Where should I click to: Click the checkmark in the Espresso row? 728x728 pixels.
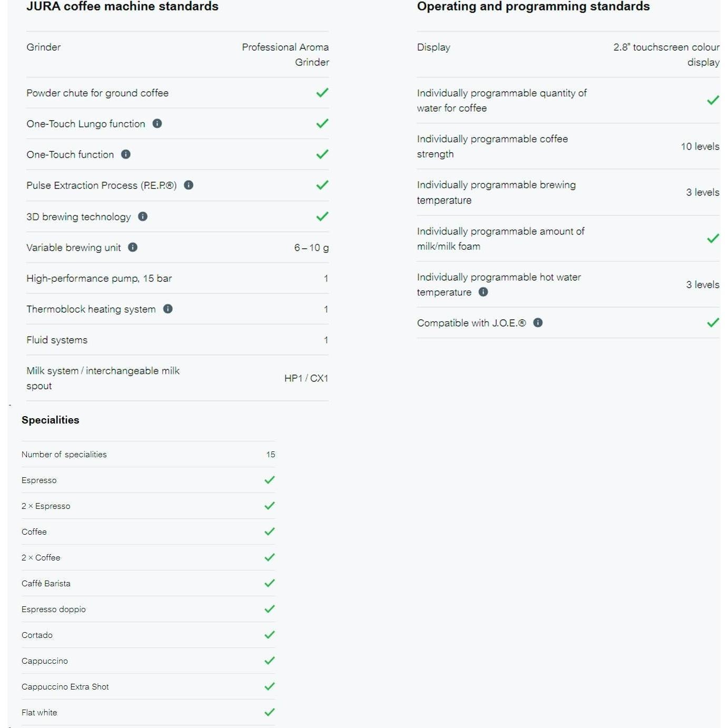(270, 480)
